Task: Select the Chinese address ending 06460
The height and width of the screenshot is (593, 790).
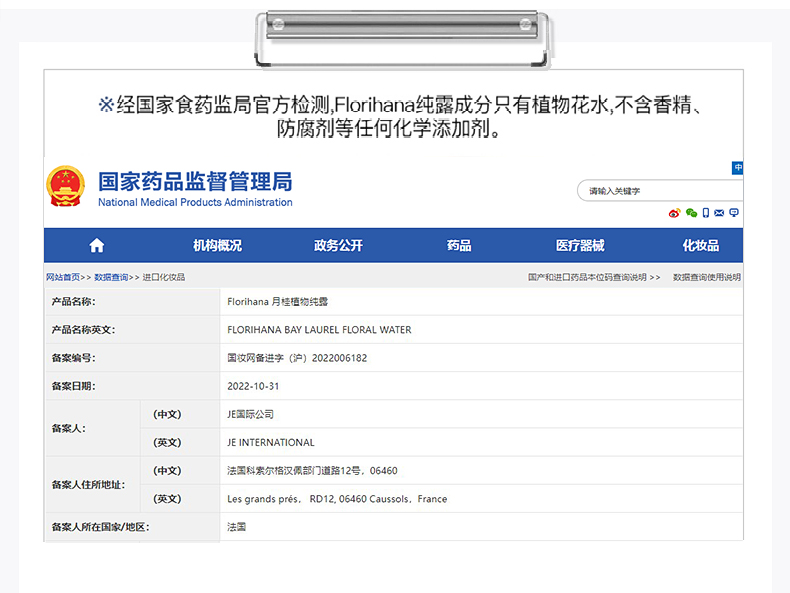Action: click(x=312, y=471)
